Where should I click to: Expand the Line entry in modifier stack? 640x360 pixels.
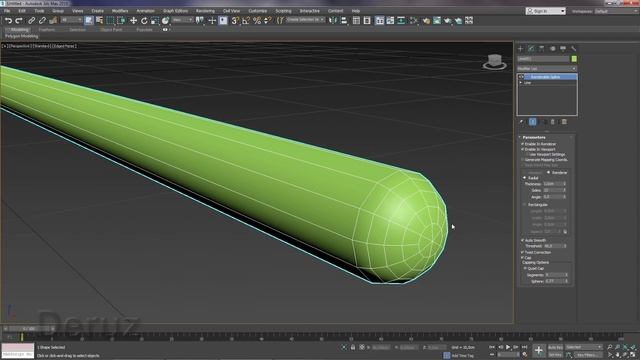pyautogui.click(x=521, y=83)
